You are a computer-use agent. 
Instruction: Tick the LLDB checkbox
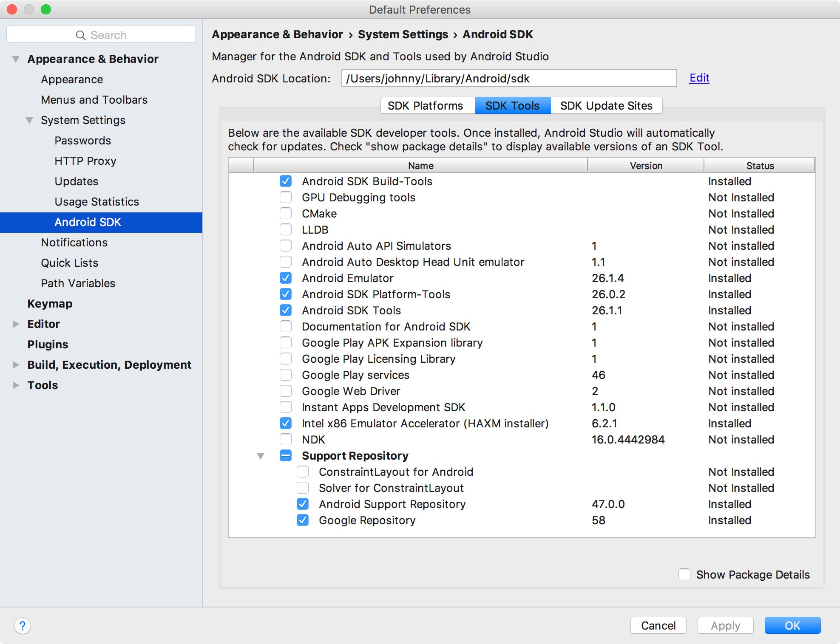click(x=286, y=230)
